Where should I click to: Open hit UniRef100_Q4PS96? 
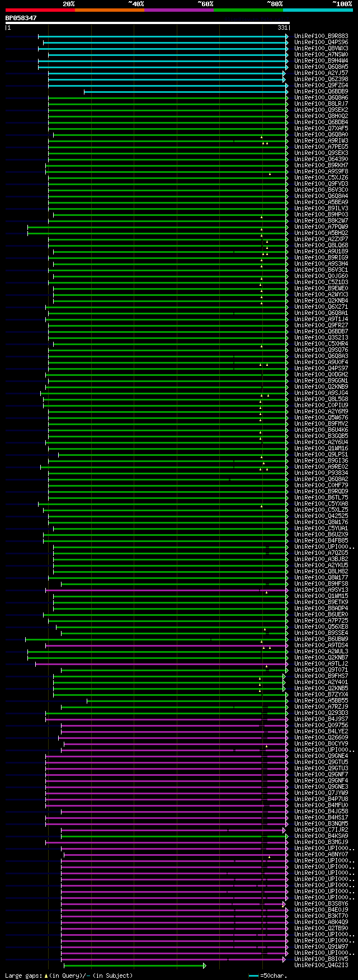321,43
